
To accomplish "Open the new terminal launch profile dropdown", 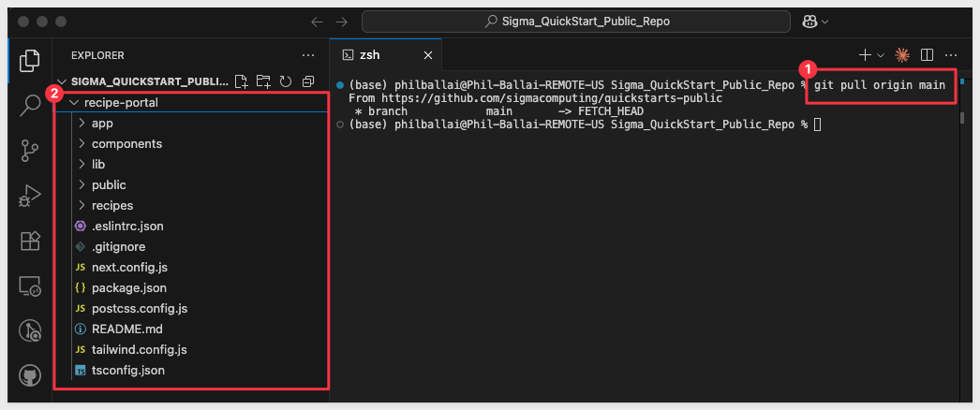I will tap(881, 55).
